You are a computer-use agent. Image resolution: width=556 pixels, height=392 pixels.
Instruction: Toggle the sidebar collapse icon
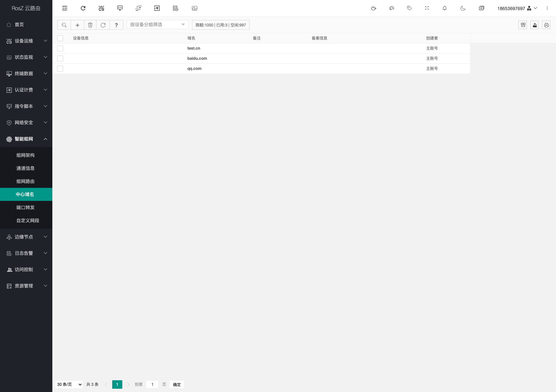point(65,8)
